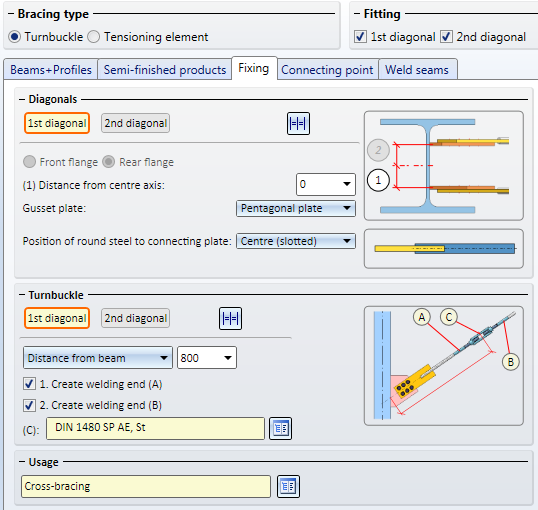Image resolution: width=538 pixels, height=510 pixels.
Task: Click the circled B marker in turnbuckle diagram
Action: point(511,362)
